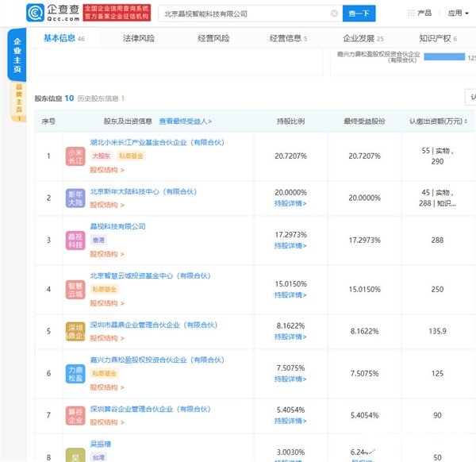Click the 力鼎松盈 shareholder logo
Screen dimensions: 476x462
coord(75,374)
